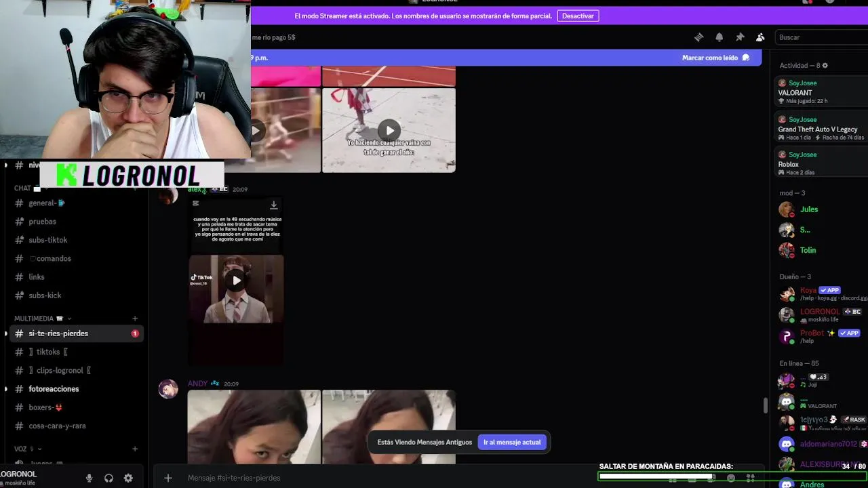Toggle the member list icon
The width and height of the screenshot is (868, 488).
(760, 37)
